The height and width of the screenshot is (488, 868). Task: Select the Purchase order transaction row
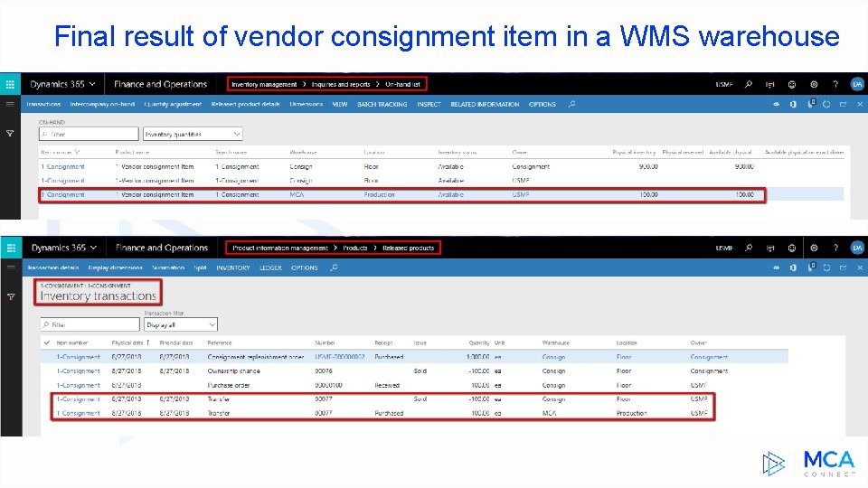click(414, 385)
